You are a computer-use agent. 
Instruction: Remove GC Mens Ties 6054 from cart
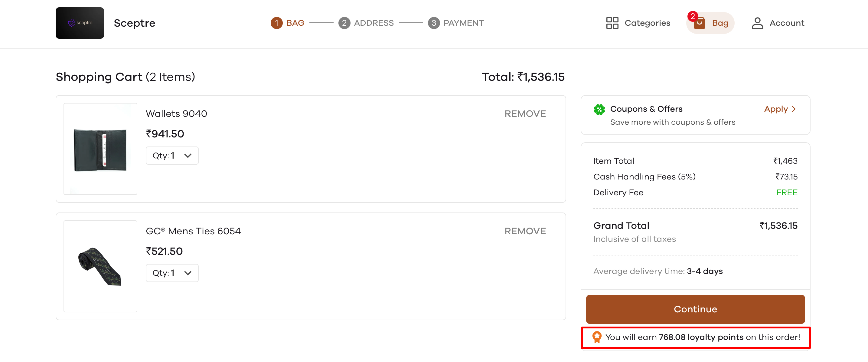pos(525,231)
